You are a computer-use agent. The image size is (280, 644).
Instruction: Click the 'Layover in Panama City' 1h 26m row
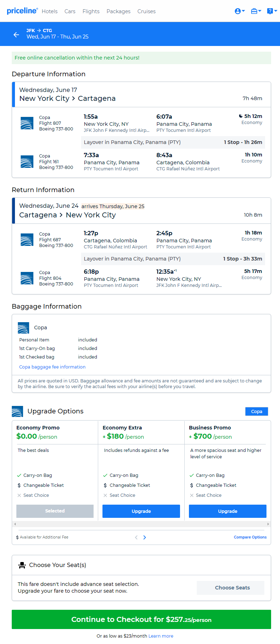[173, 142]
